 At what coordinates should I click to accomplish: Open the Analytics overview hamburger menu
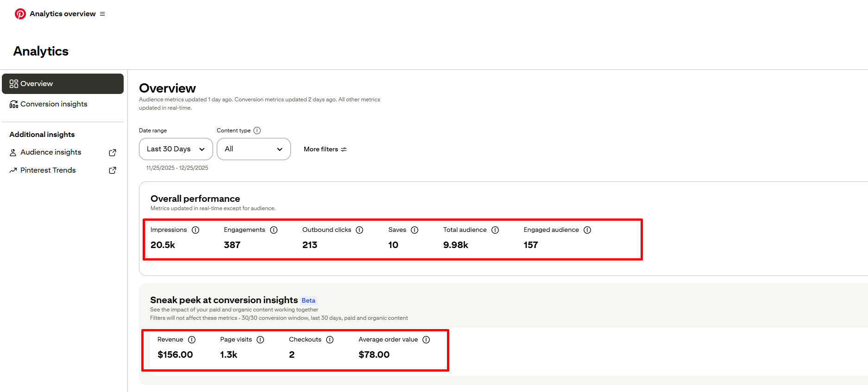[102, 14]
